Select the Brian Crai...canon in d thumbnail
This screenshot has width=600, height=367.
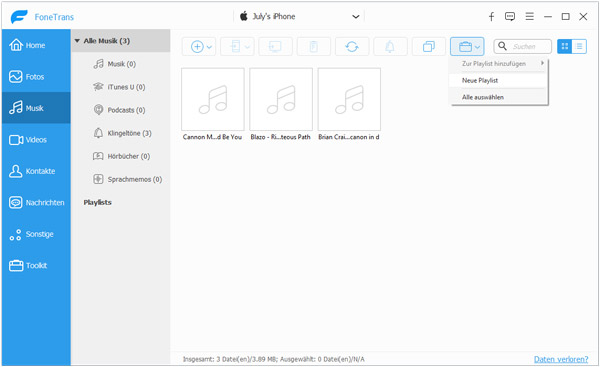(349, 99)
